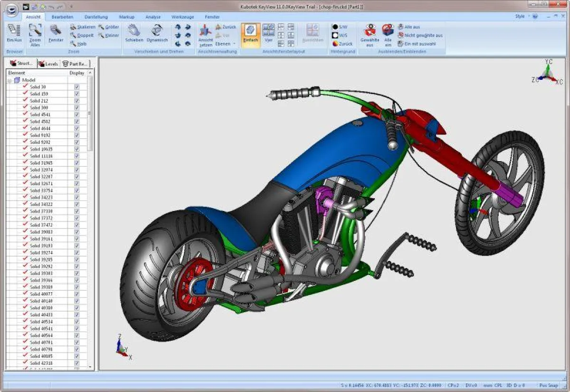
Task: Click the Zoom Alles icon
Action: tap(35, 33)
